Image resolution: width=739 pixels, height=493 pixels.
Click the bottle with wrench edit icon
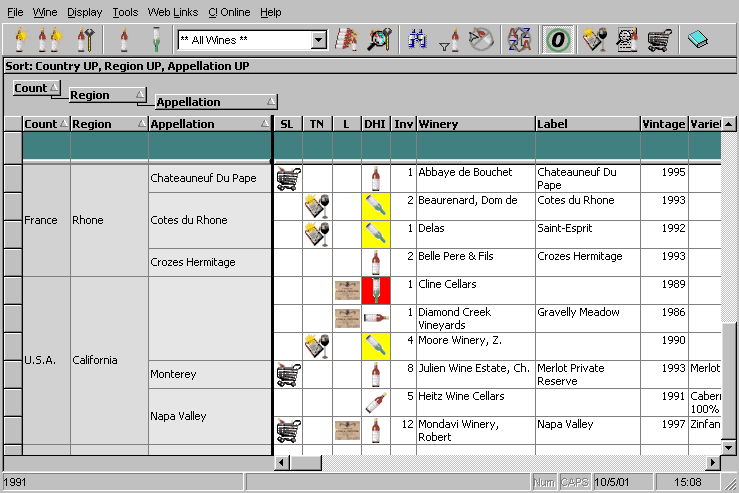pos(86,40)
